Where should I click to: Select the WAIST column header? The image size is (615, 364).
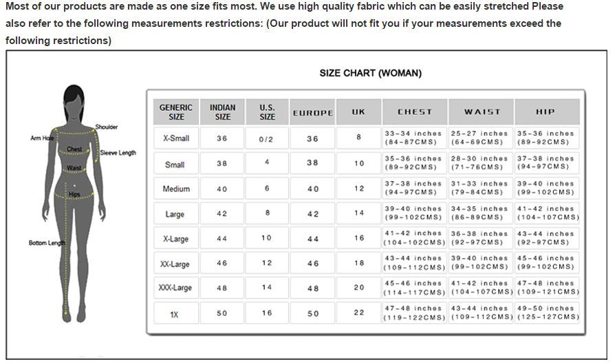pos(482,112)
